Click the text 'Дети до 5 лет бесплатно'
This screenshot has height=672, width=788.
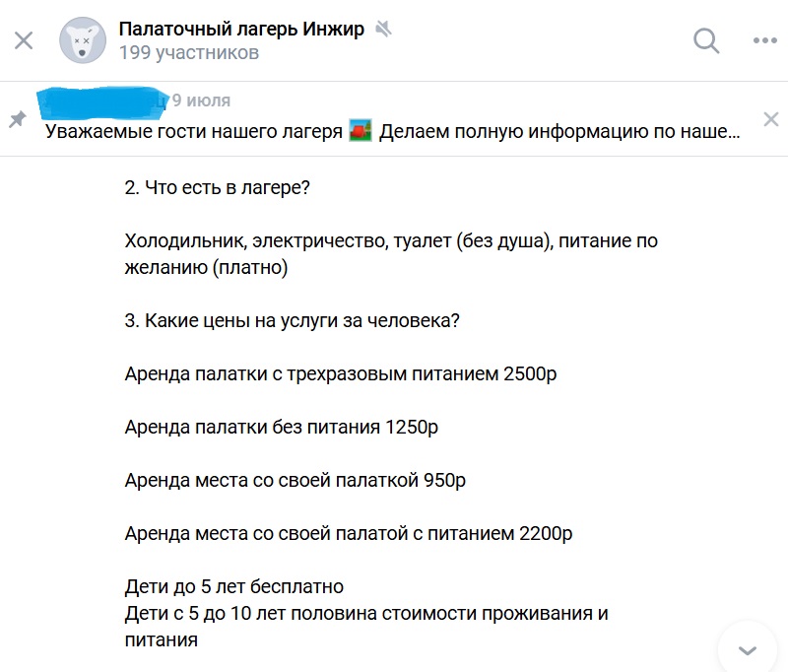pyautogui.click(x=234, y=587)
